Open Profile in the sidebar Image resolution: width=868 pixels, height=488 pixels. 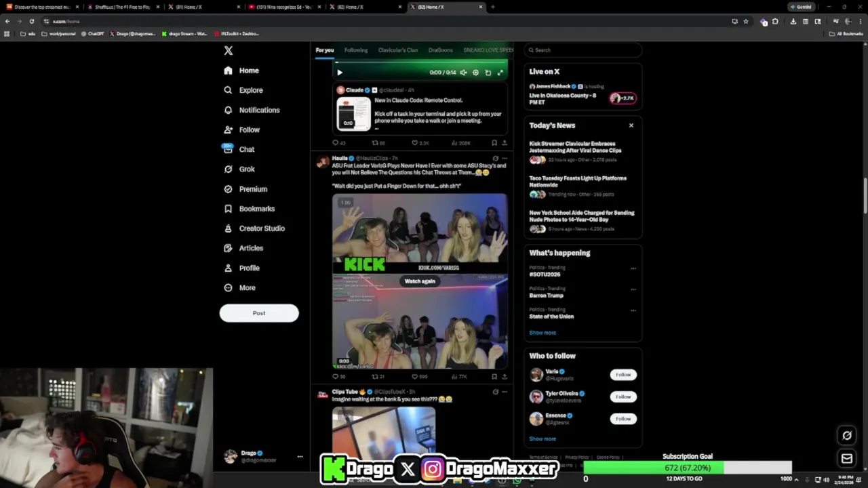click(241, 268)
